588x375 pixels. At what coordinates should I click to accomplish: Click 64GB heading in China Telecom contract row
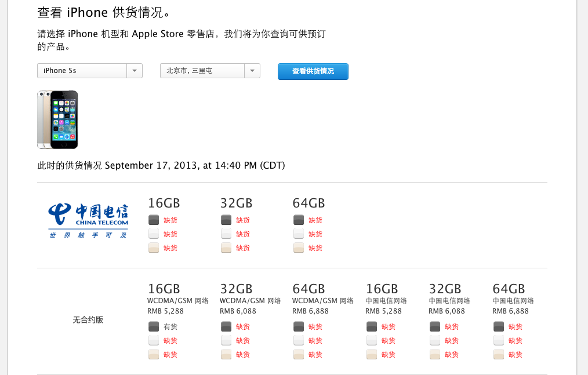click(x=308, y=203)
